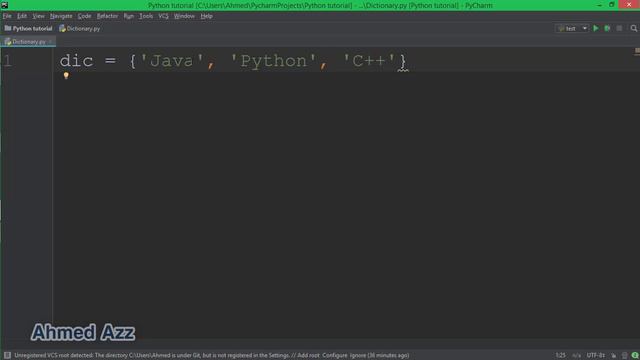
Task: Open the VCS menu
Action: click(x=163, y=16)
